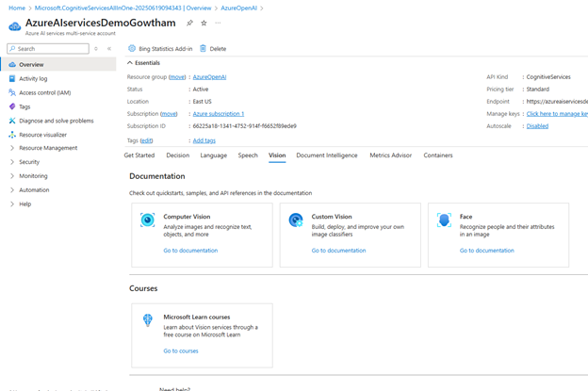Click the Microsoft Learn courses bulb icon
This screenshot has width=588, height=391.
click(x=148, y=320)
